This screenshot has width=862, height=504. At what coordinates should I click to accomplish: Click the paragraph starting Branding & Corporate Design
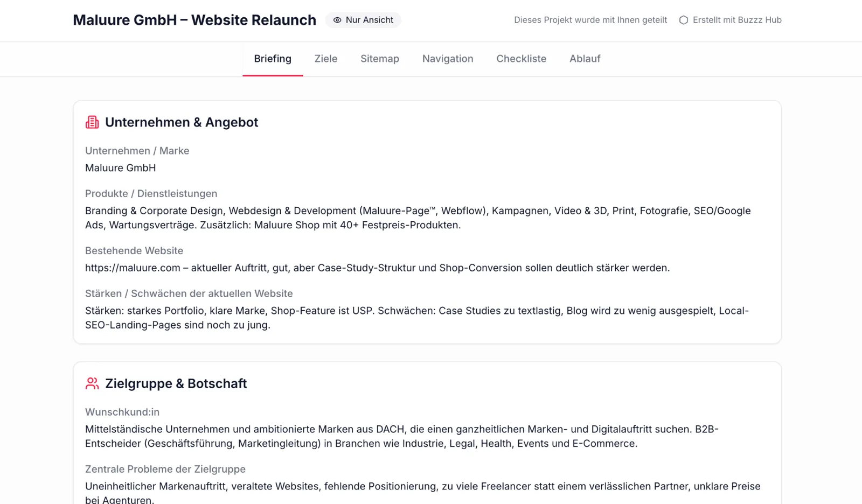pos(418,218)
